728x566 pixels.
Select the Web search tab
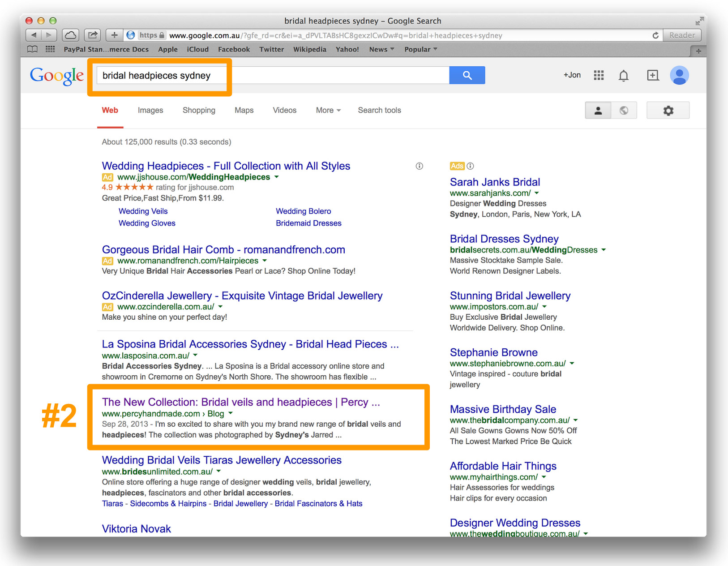coord(110,110)
